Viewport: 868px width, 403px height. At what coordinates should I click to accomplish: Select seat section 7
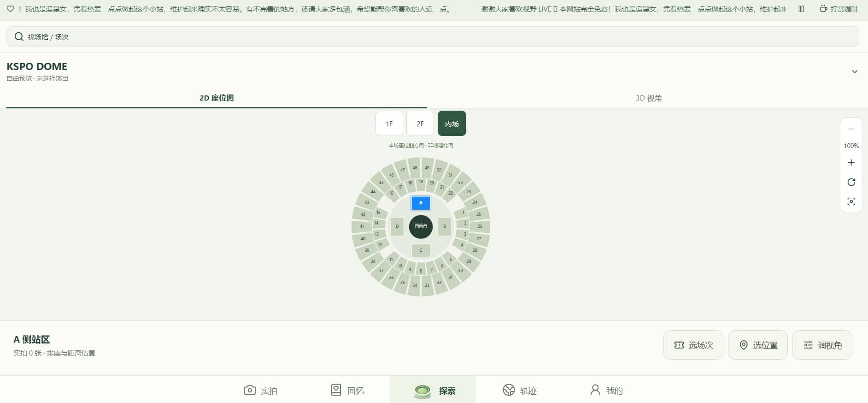pos(432,270)
